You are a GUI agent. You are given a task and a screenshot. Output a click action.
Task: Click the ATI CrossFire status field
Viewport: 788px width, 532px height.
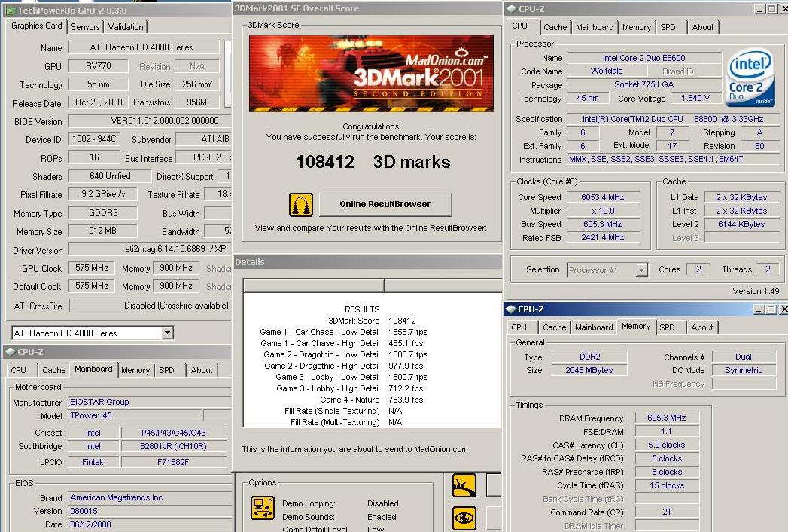click(x=150, y=306)
